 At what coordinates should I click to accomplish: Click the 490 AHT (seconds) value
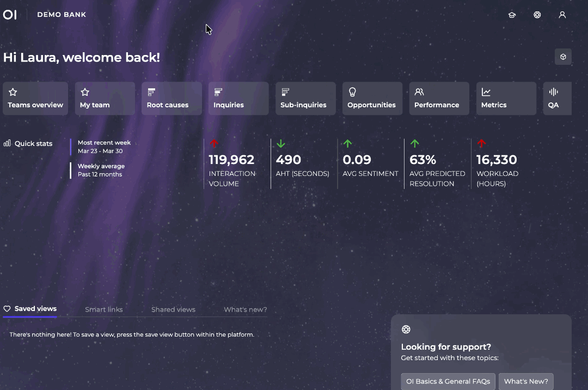click(x=289, y=160)
